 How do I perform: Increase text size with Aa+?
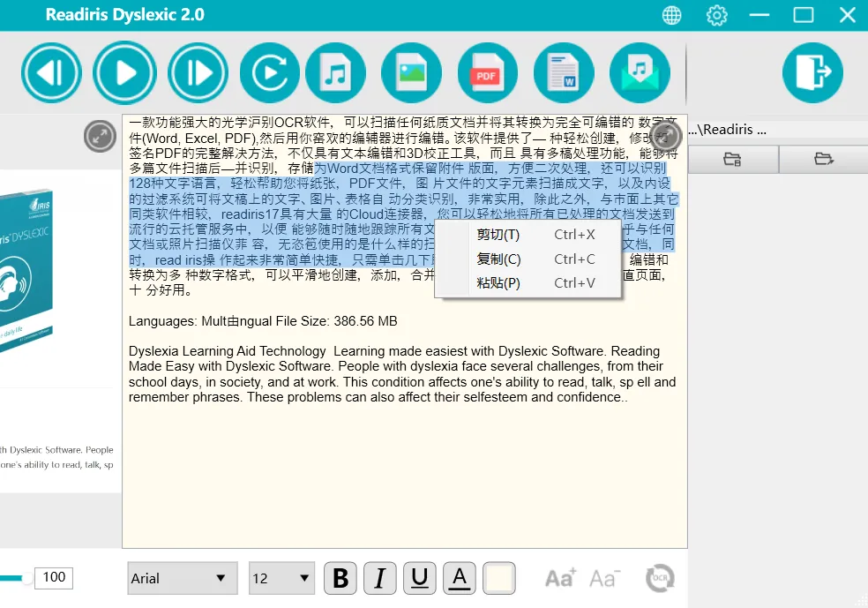click(561, 578)
